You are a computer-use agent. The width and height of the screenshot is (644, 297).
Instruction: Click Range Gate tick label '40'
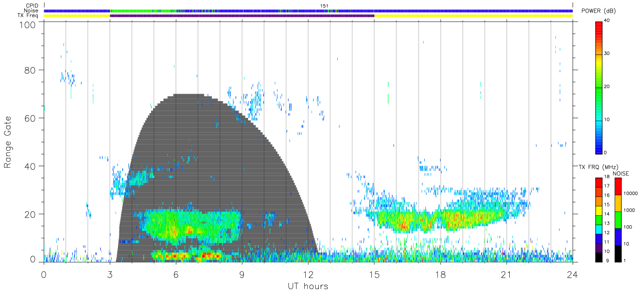[30, 166]
